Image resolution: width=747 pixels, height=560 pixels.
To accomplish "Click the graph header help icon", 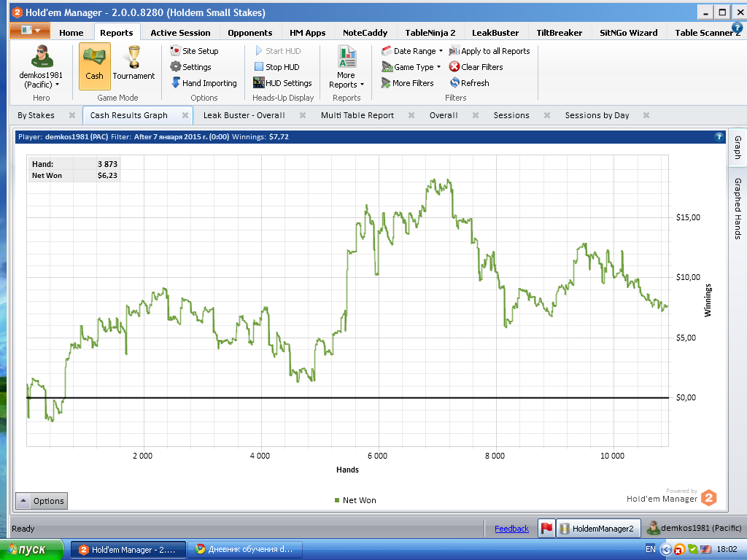I will tap(719, 136).
